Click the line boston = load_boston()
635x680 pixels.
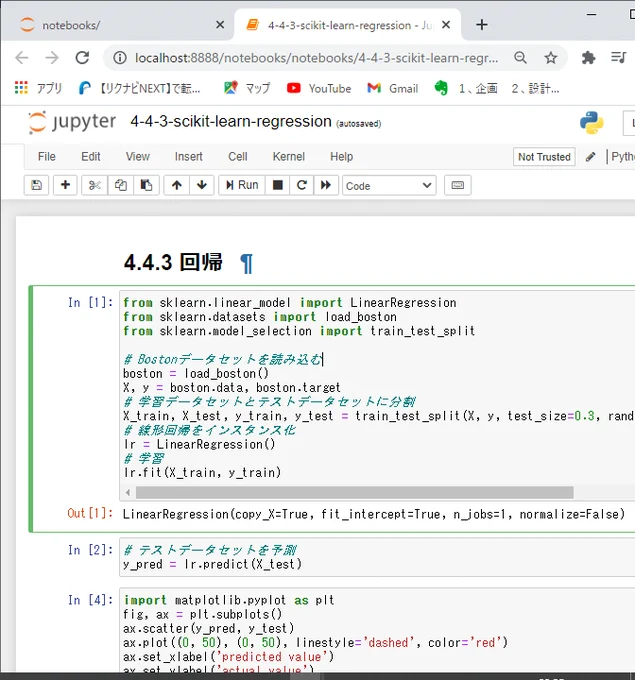coord(196,373)
